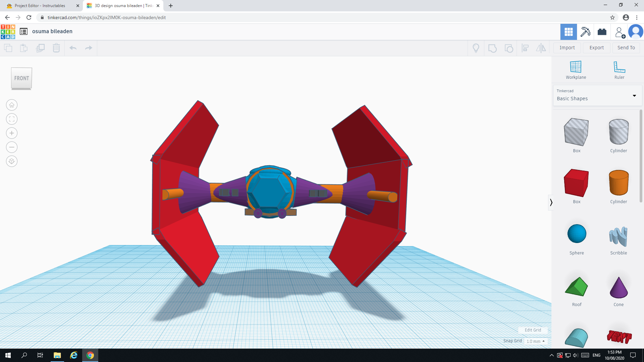Click the Group shapes icon
Image resolution: width=644 pixels, height=362 pixels.
492,48
